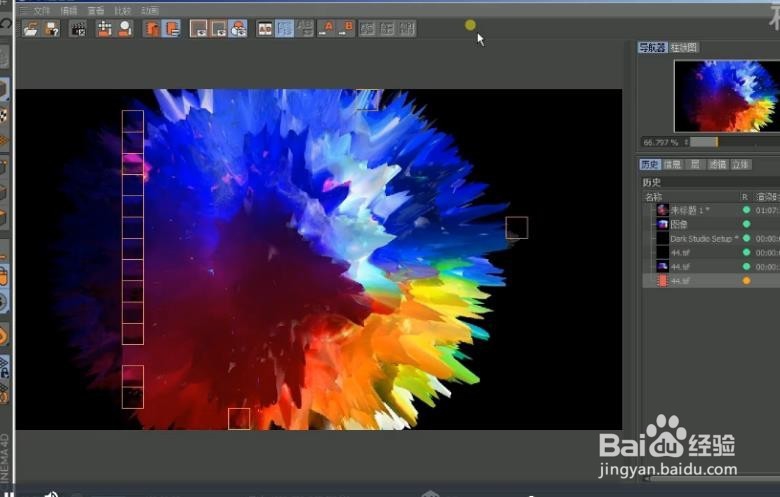Select the 立体 tab
The height and width of the screenshot is (497, 780).
pyautogui.click(x=740, y=164)
